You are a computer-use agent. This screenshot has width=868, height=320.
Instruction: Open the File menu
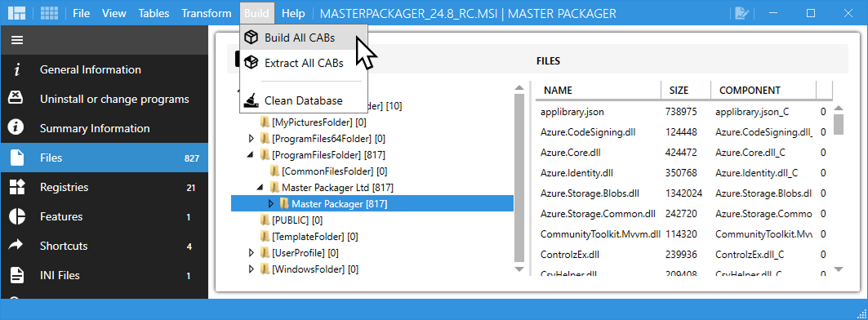coord(82,13)
